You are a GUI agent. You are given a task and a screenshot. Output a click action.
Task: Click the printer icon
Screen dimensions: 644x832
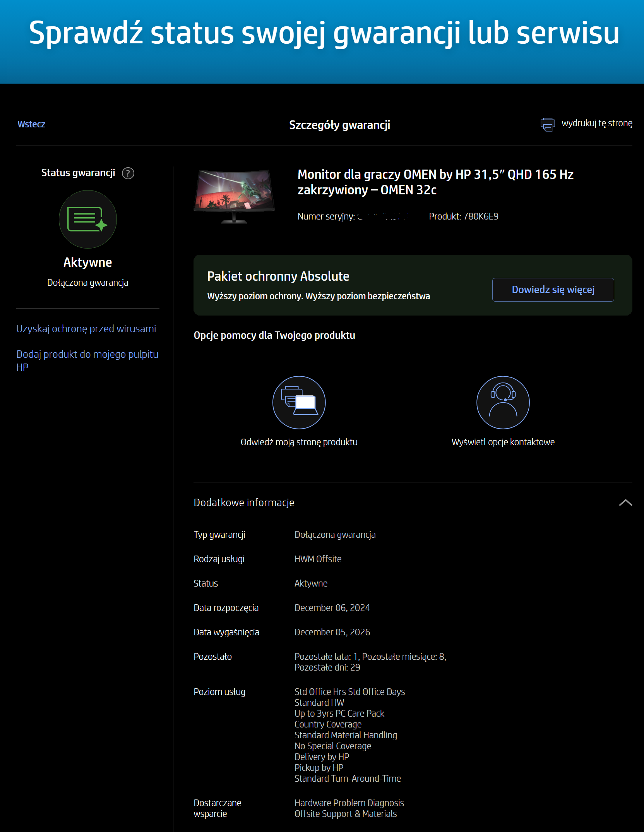click(548, 124)
